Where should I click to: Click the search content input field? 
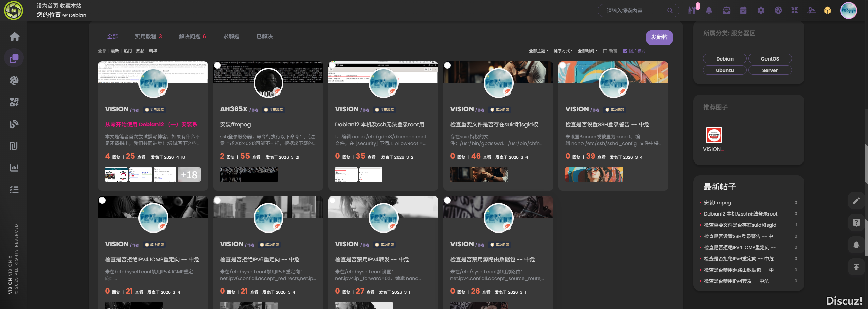coord(635,11)
